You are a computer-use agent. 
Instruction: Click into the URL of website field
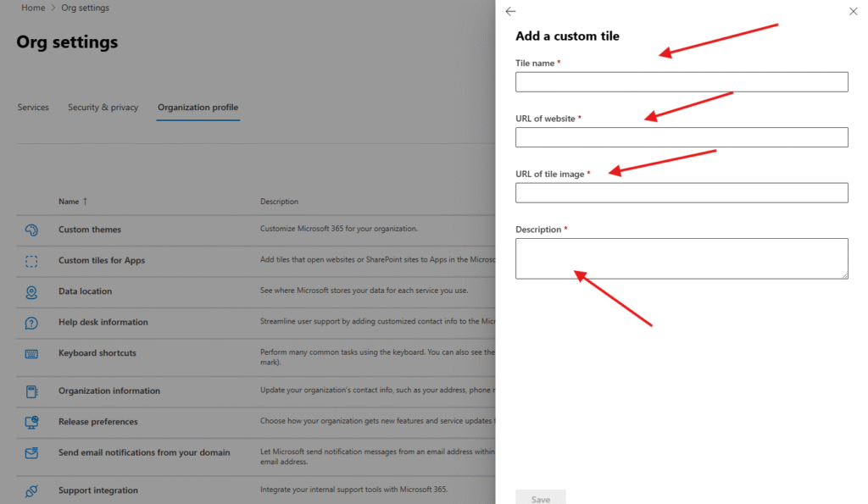pos(682,137)
